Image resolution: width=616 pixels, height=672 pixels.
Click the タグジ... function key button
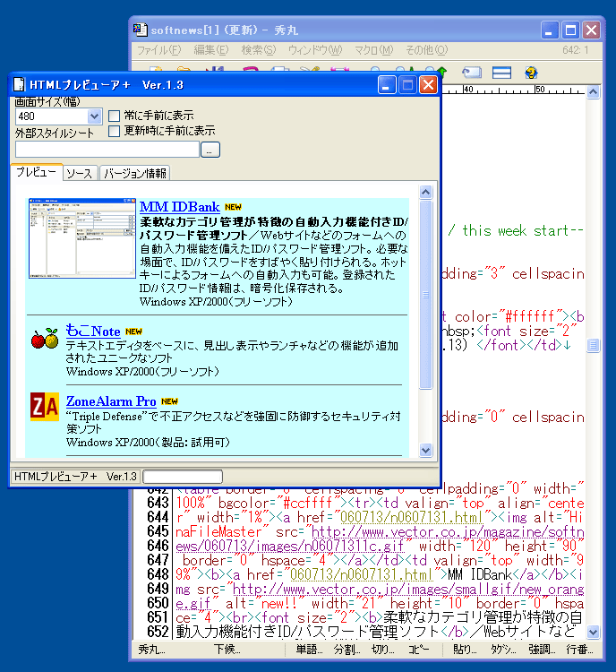503,650
